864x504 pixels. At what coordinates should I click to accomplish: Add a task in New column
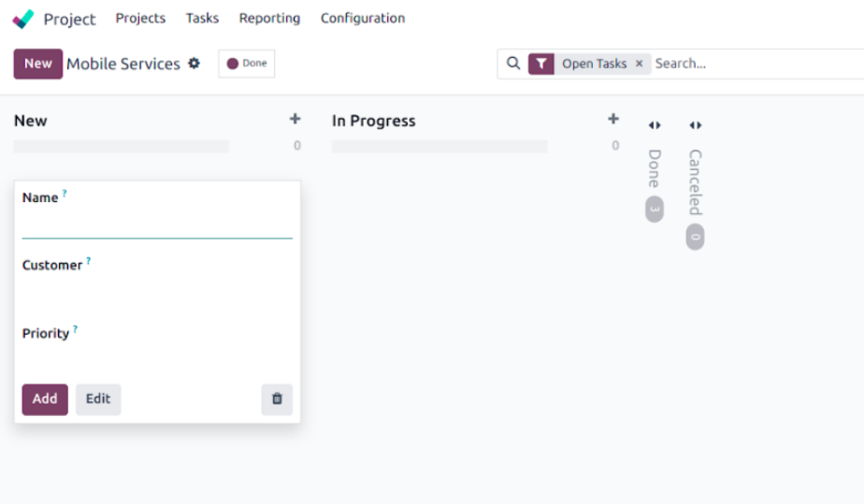tap(295, 120)
